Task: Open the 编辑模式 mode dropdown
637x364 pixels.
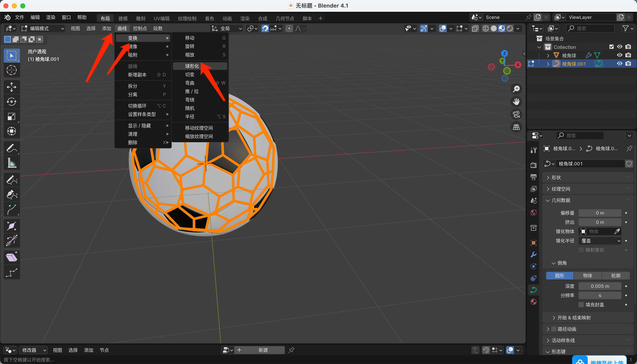Action: point(43,28)
